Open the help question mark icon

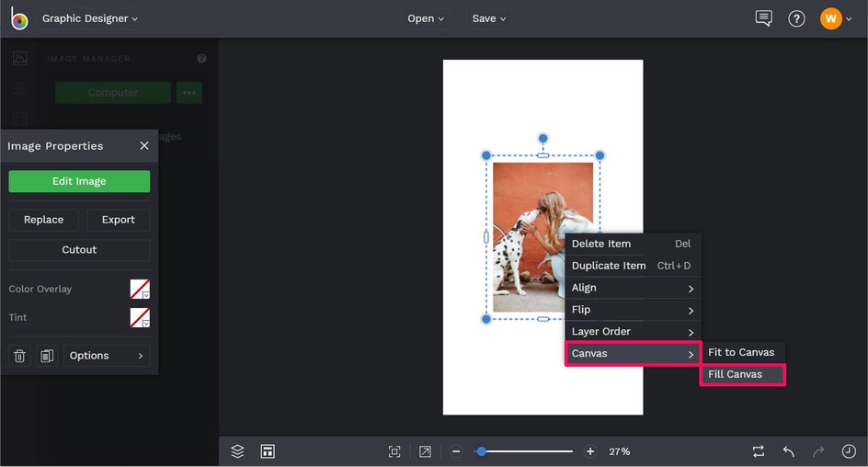point(796,18)
